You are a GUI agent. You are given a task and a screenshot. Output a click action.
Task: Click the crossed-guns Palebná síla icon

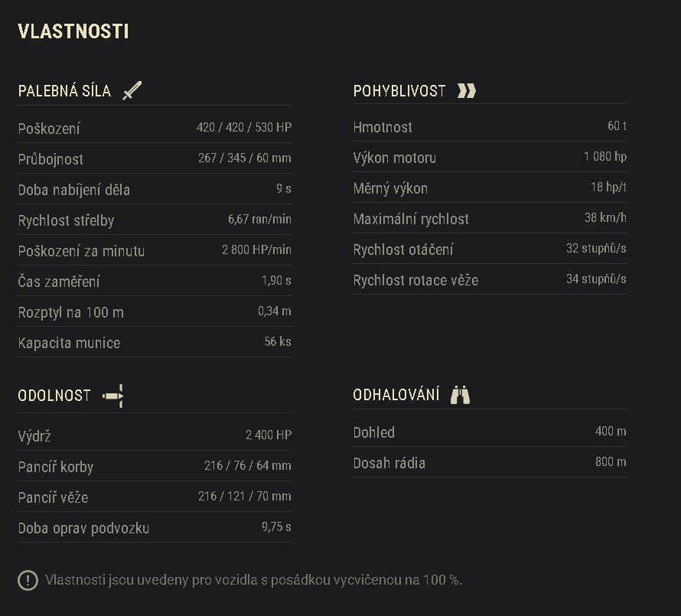pos(130,90)
